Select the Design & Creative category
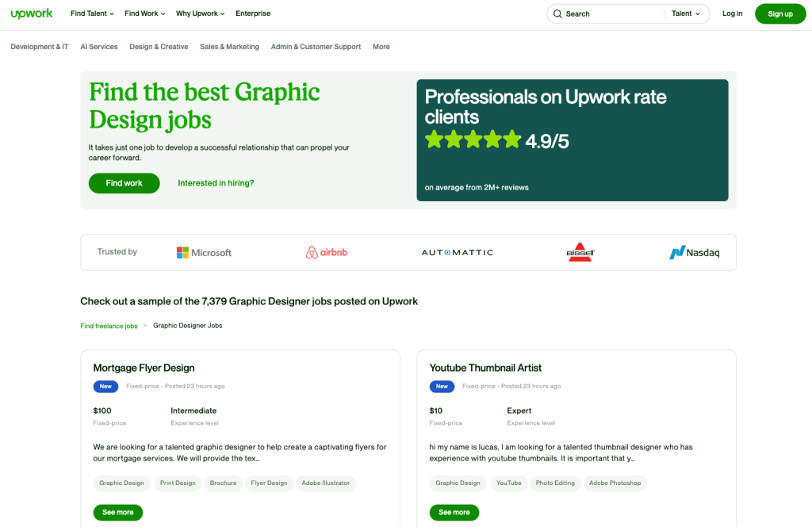 click(159, 47)
